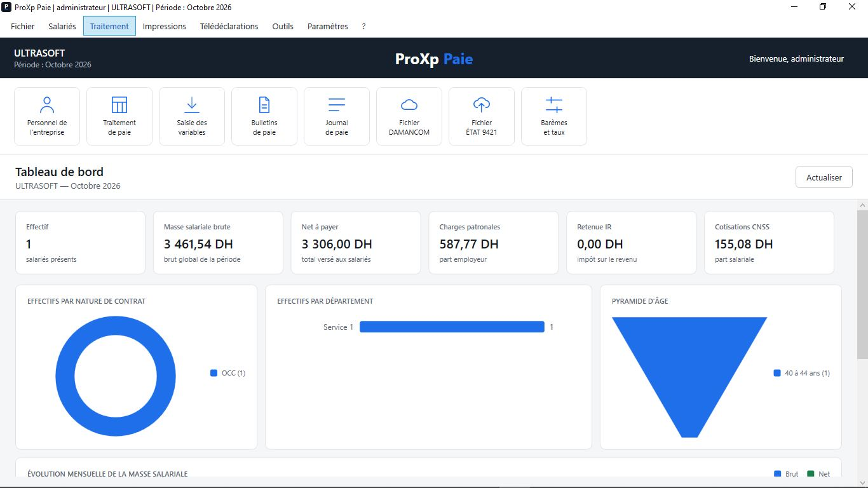Click the OCC (1) legend color swatch
868x488 pixels.
214,373
